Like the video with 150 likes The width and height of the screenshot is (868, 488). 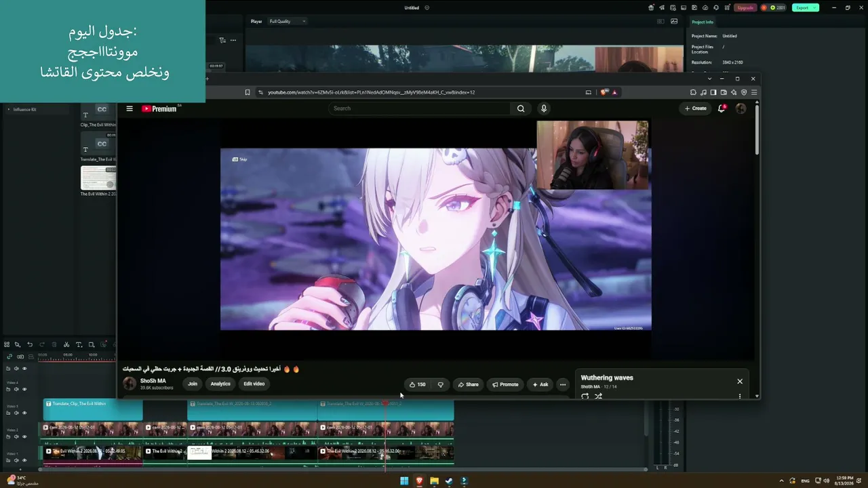(x=418, y=384)
